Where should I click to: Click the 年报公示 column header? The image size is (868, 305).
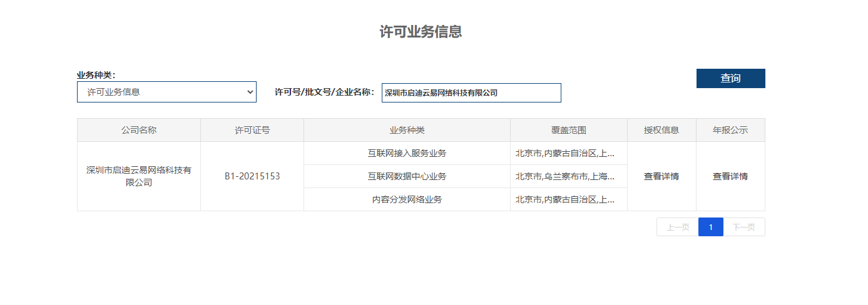[x=730, y=130]
